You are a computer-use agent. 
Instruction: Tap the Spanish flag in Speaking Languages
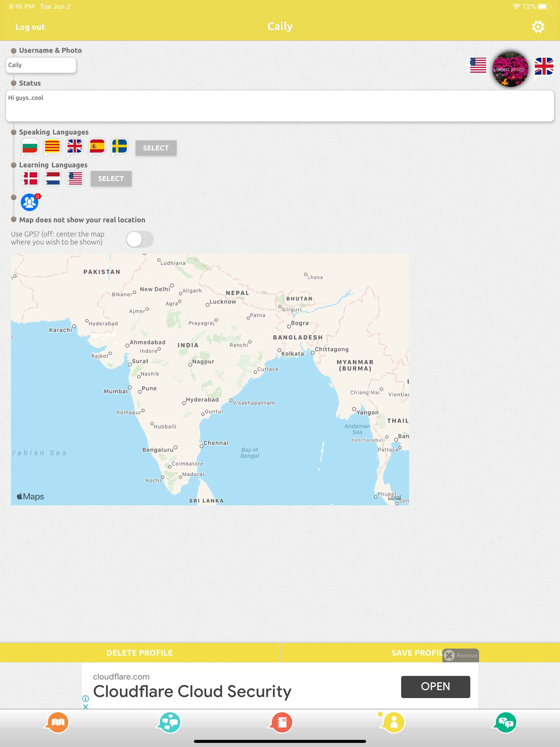pyautogui.click(x=97, y=147)
